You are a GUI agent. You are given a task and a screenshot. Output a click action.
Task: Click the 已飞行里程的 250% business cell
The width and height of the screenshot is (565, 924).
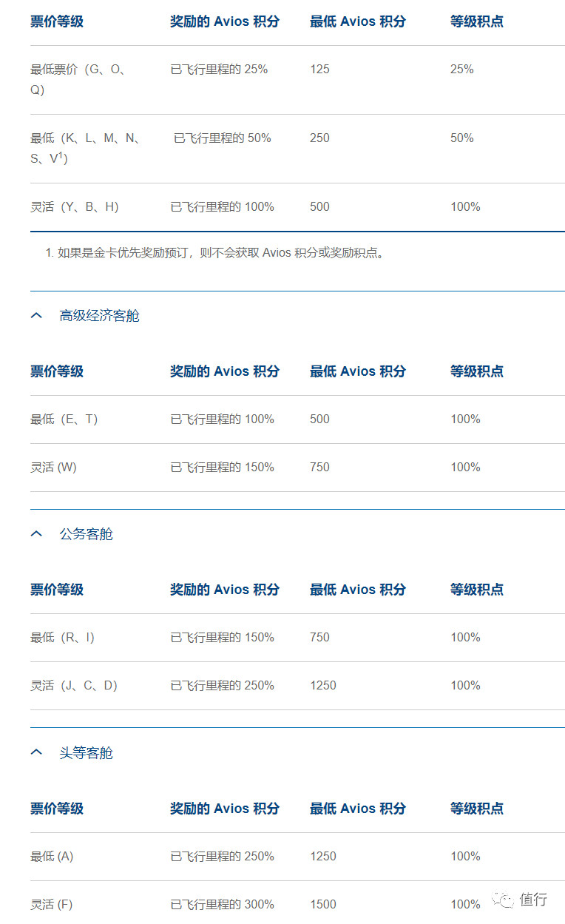click(221, 685)
